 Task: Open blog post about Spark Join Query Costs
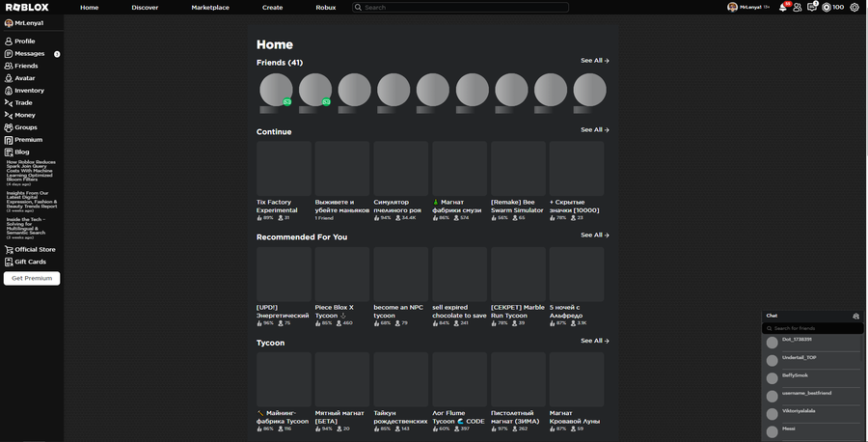[31, 173]
